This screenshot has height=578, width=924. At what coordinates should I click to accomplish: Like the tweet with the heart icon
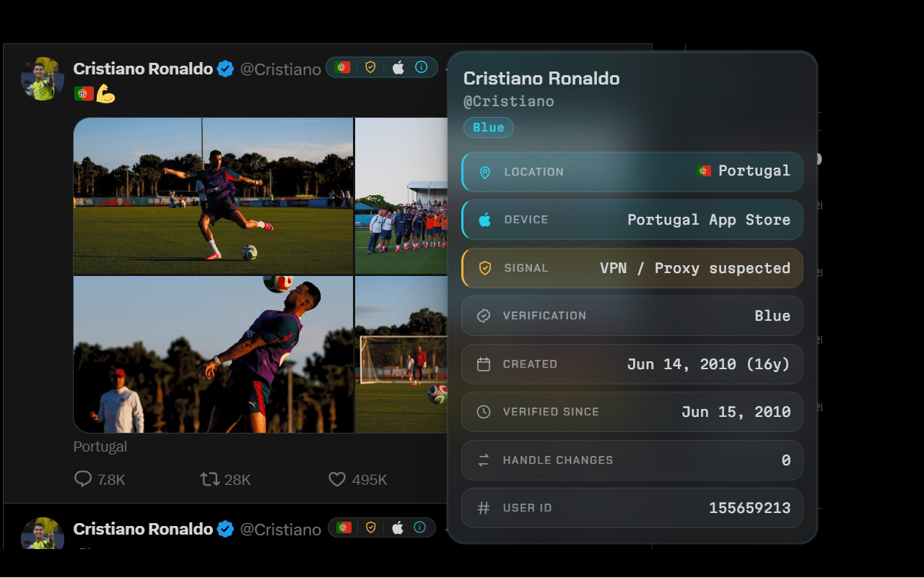(x=337, y=479)
